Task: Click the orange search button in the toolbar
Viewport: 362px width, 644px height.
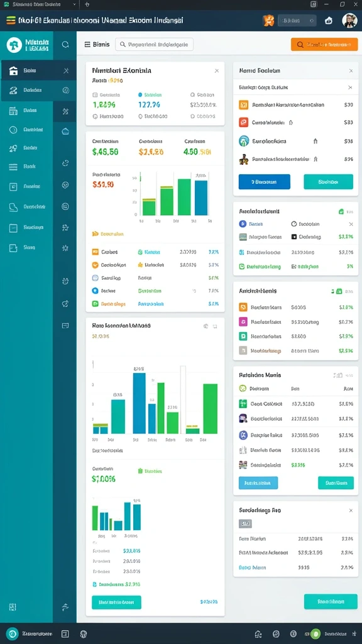Action: [x=324, y=45]
